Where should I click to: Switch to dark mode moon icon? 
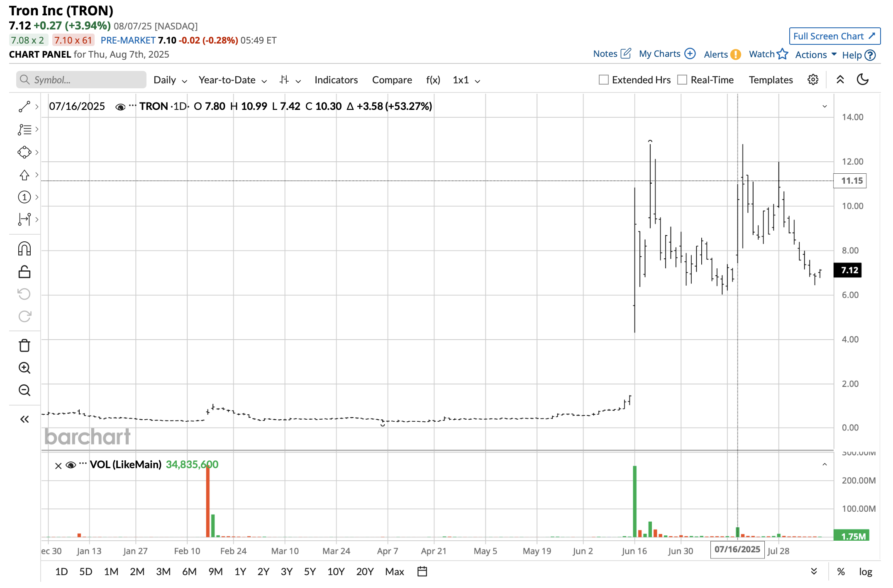coord(863,79)
